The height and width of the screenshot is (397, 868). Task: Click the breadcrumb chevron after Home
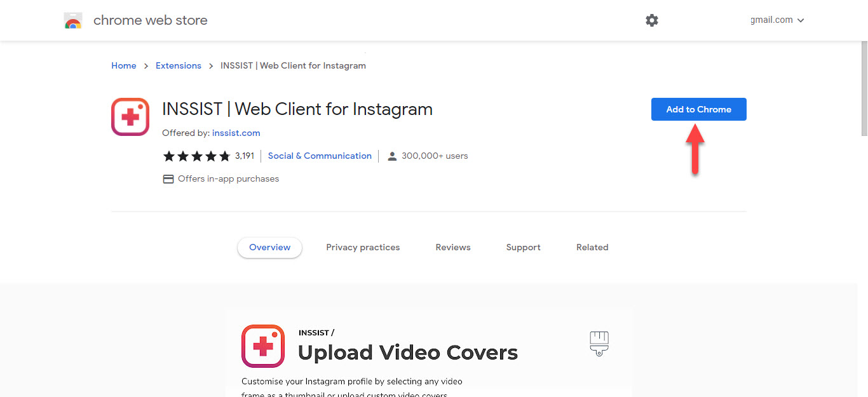tap(146, 66)
